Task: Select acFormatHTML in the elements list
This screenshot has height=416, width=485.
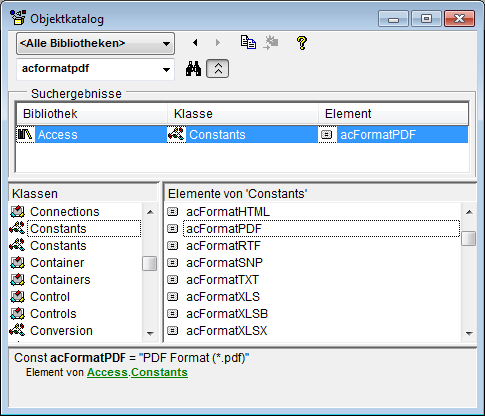Action: pyautogui.click(x=228, y=212)
